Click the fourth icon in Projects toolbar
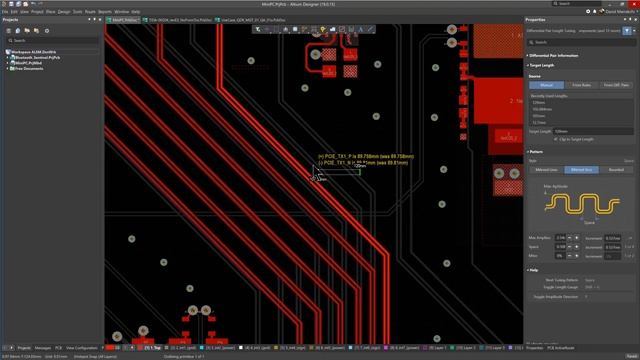This screenshot has width=640, height=360. (36, 31)
